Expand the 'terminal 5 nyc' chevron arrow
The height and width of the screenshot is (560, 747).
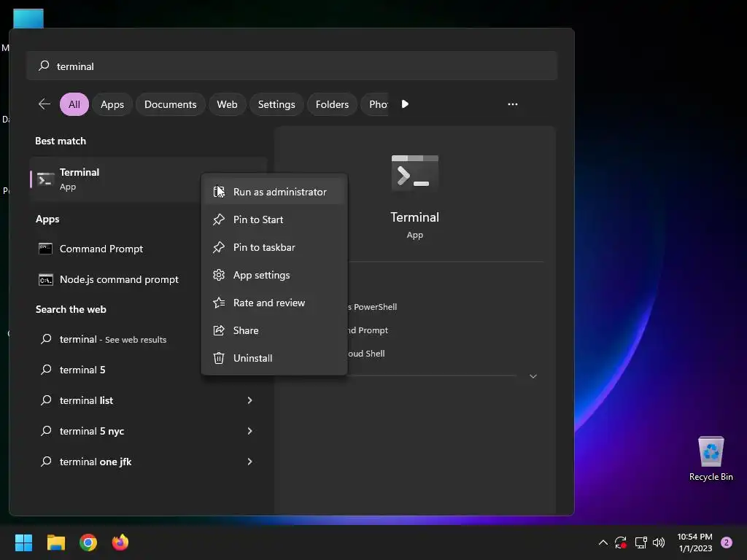[249, 430]
